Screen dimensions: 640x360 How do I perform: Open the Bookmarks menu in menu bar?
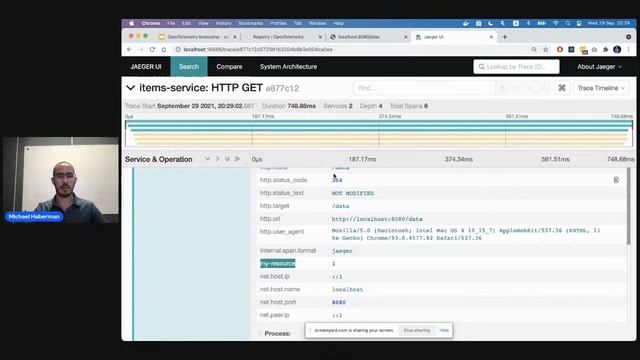pos(251,23)
